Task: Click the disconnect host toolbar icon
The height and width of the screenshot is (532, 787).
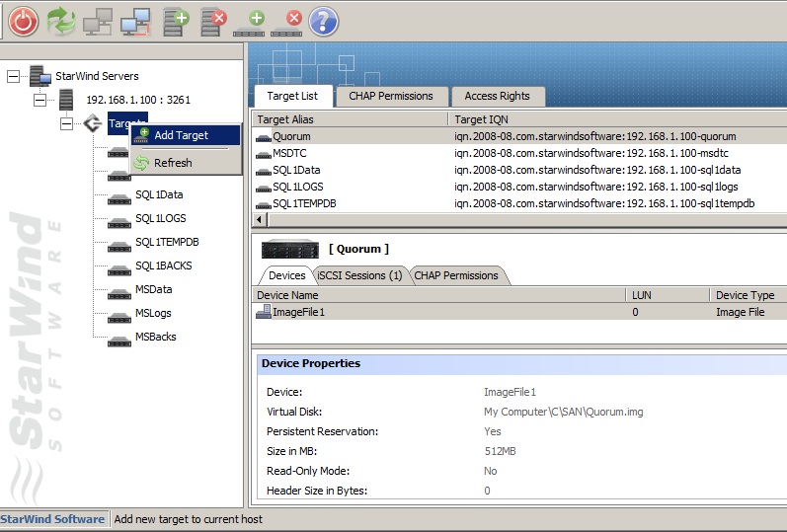Action: coord(134,20)
